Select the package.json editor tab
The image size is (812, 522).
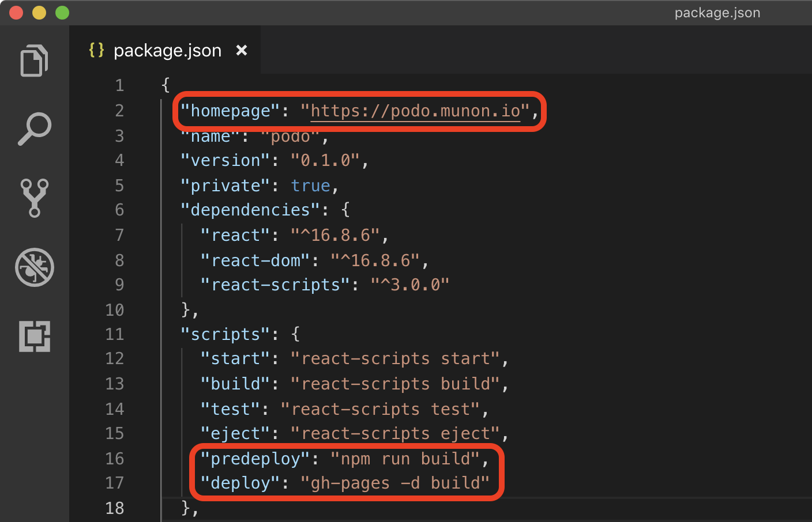pyautogui.click(x=167, y=50)
